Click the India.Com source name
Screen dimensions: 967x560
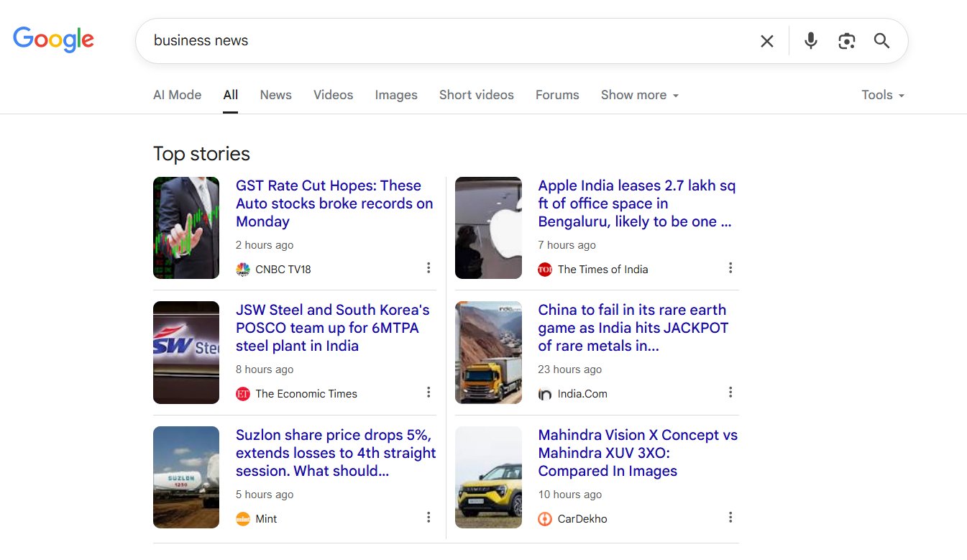(x=582, y=394)
